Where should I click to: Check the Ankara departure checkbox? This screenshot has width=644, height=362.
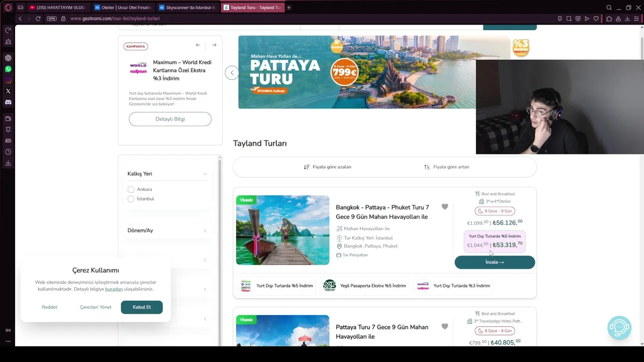(x=131, y=190)
